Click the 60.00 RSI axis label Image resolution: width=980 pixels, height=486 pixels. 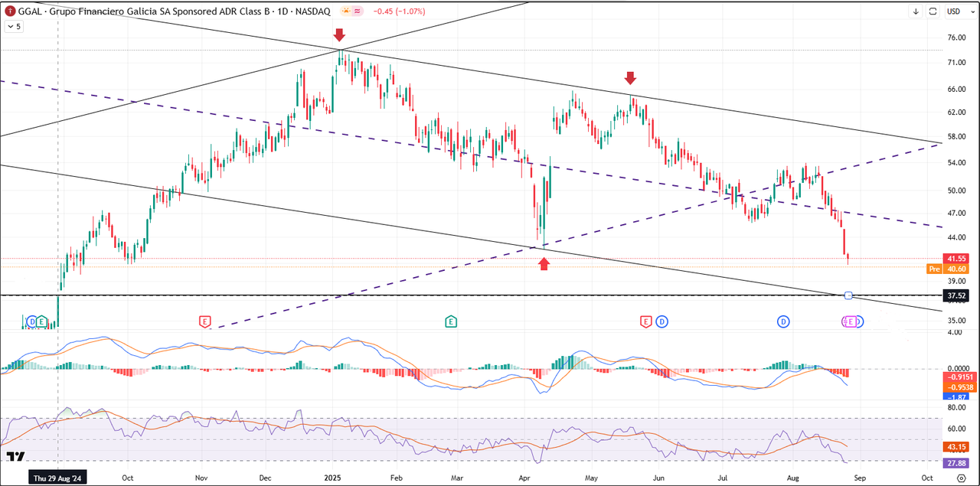956,429
